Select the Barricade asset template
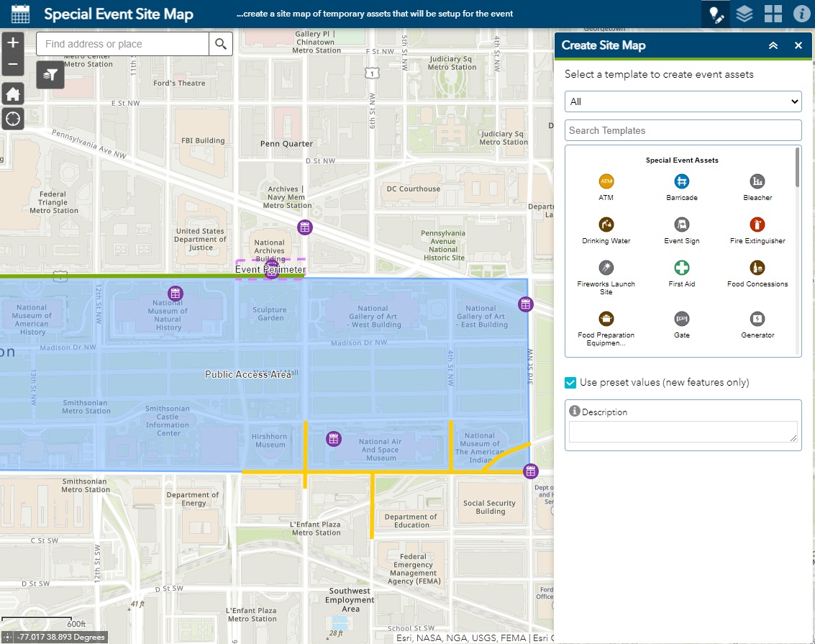 (681, 181)
